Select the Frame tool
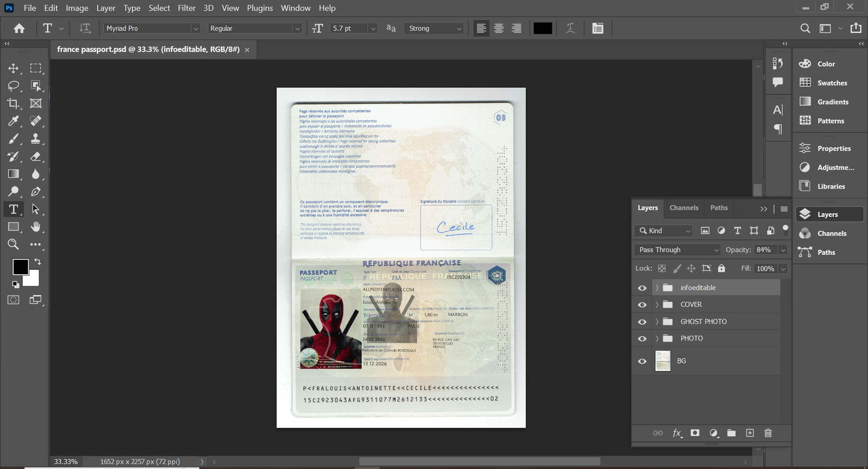The height and width of the screenshot is (469, 868). pyautogui.click(x=36, y=103)
